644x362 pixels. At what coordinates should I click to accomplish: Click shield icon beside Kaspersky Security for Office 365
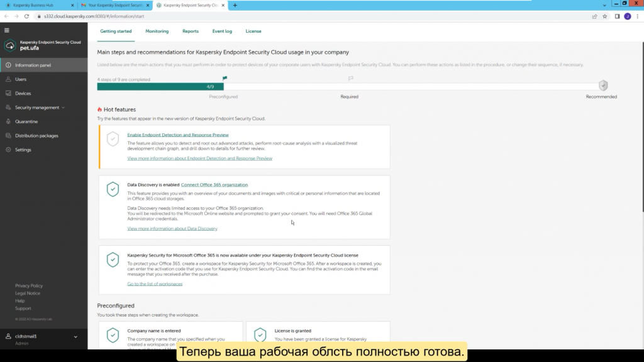(x=113, y=260)
